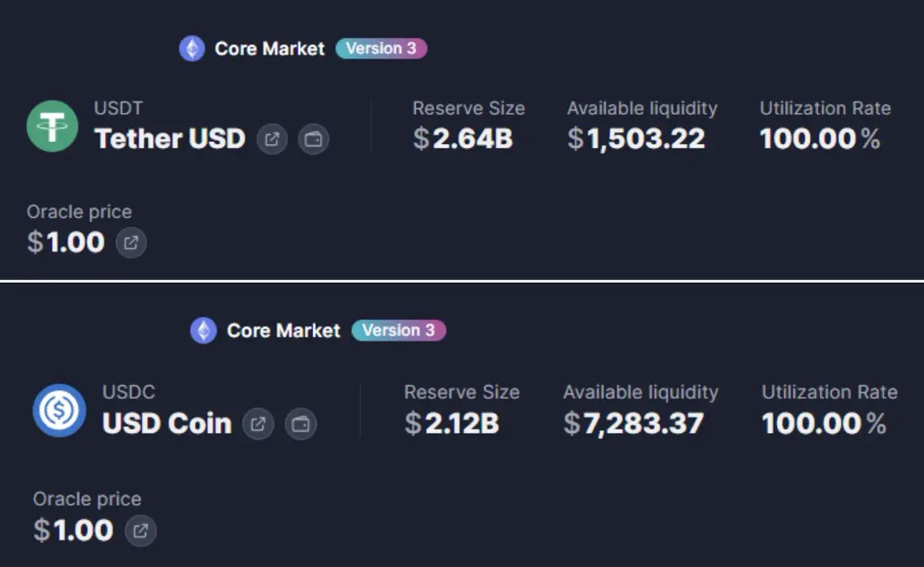The height and width of the screenshot is (567, 924).
Task: Click the $7,283.37 Available liquidity value
Action: tap(633, 423)
